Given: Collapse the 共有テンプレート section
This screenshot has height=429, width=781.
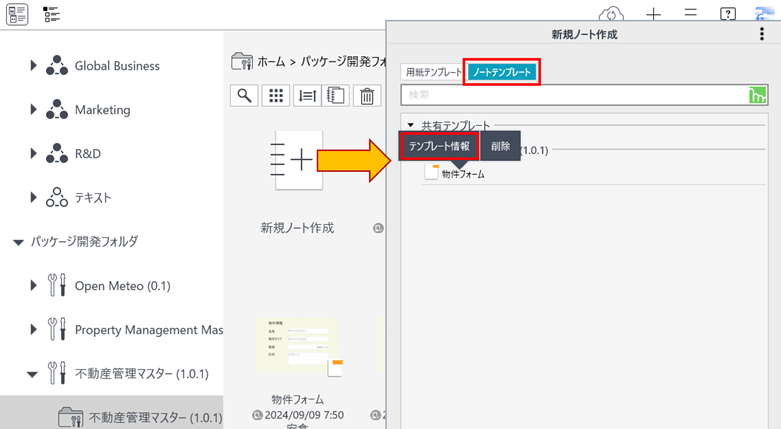Looking at the screenshot, I should coord(411,125).
